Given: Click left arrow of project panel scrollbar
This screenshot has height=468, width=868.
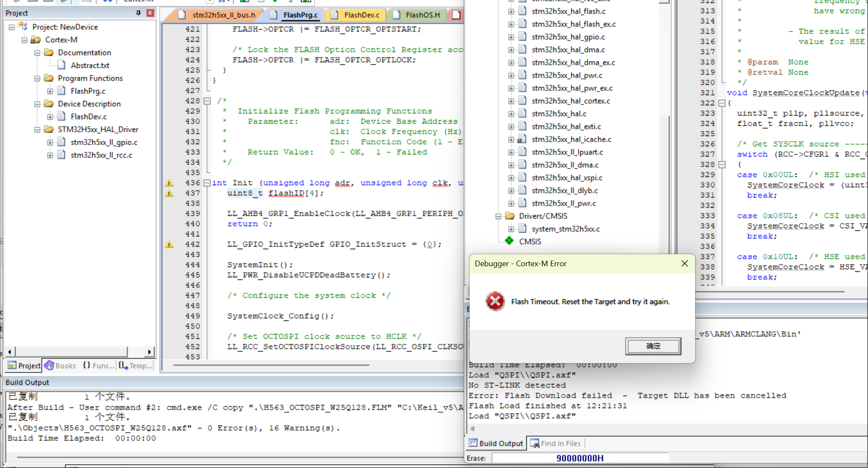Looking at the screenshot, I should click(x=9, y=352).
